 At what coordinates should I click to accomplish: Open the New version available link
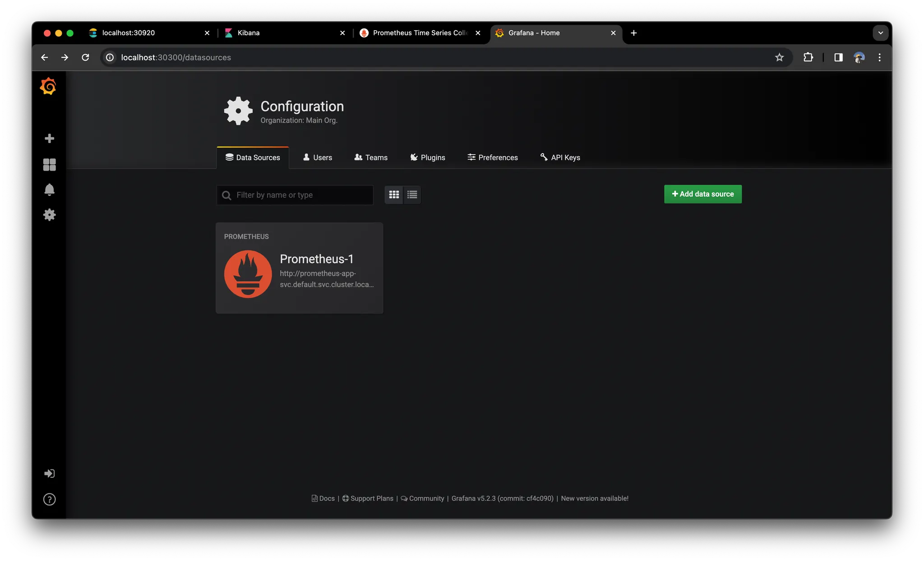coord(594,498)
